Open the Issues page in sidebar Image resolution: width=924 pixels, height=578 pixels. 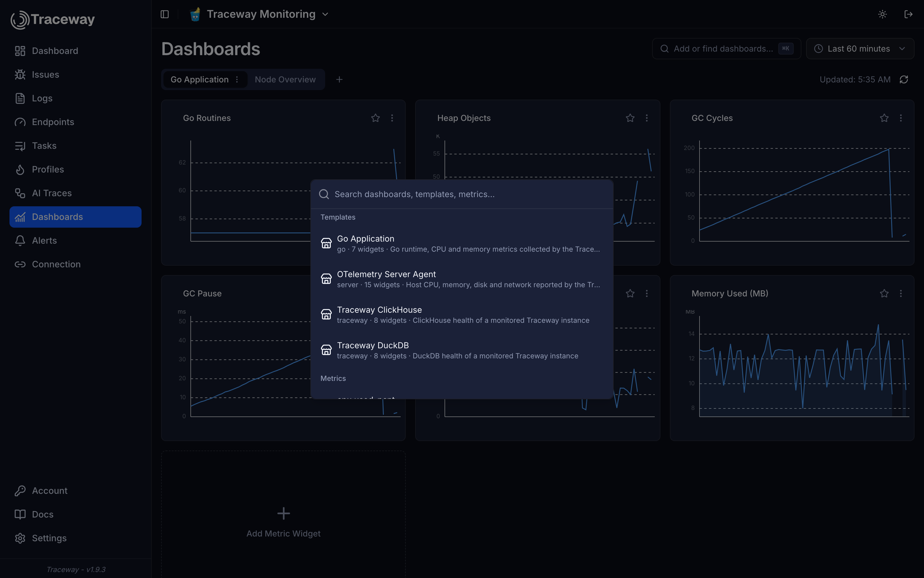click(x=75, y=74)
